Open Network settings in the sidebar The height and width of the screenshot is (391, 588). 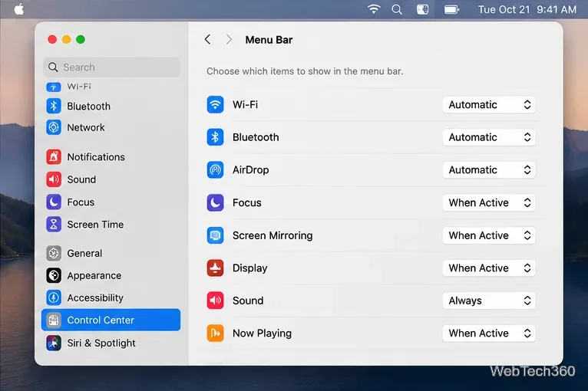pyautogui.click(x=111, y=127)
